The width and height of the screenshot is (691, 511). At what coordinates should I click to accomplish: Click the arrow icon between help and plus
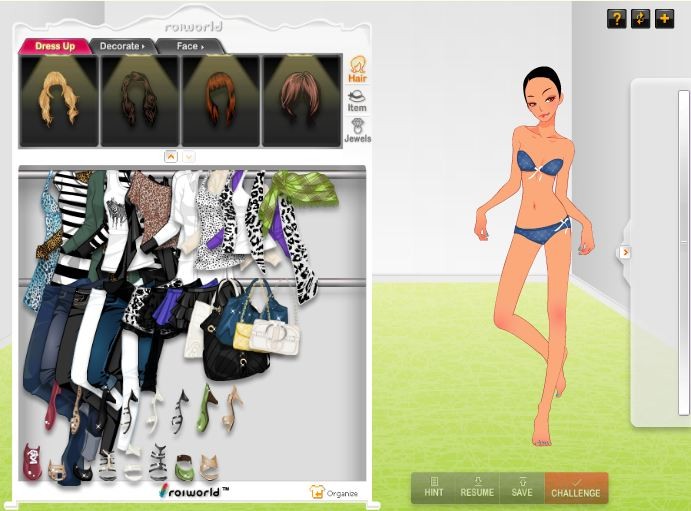point(640,18)
